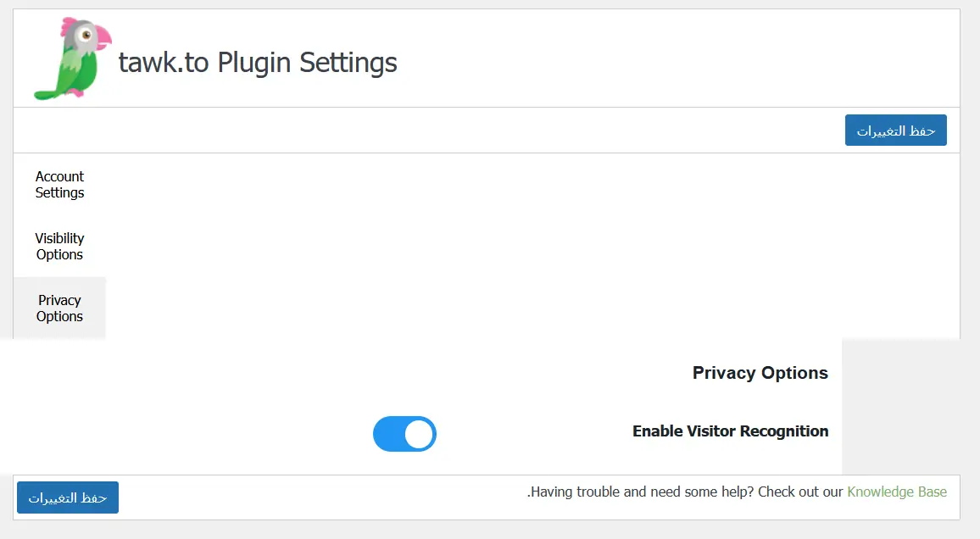The image size is (980, 539).
Task: Click the blue track of the recognition switch
Action: 388,434
